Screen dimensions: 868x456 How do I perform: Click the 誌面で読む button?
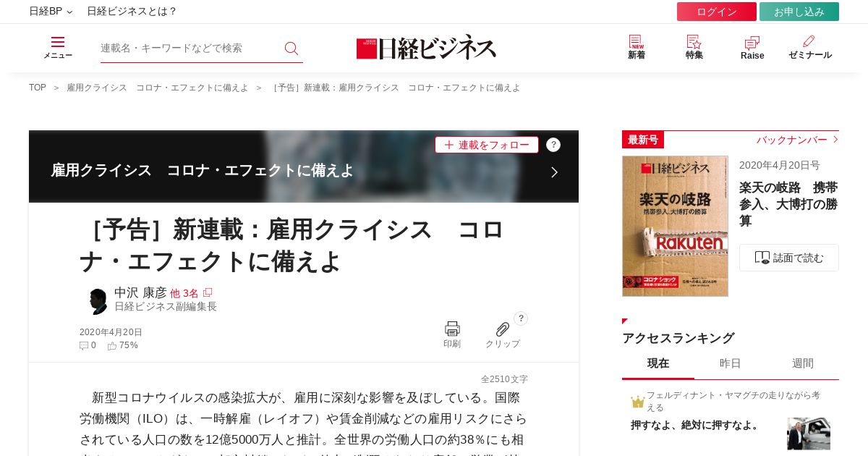[789, 258]
